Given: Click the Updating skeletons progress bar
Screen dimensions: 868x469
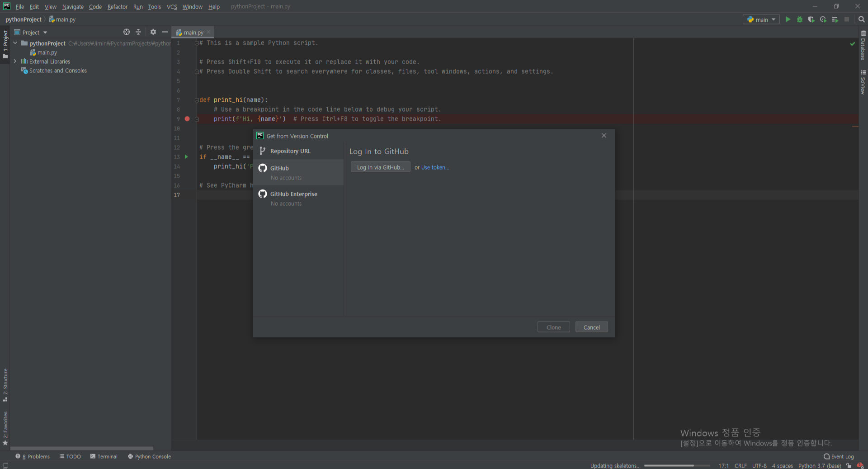Looking at the screenshot, I should [677, 465].
